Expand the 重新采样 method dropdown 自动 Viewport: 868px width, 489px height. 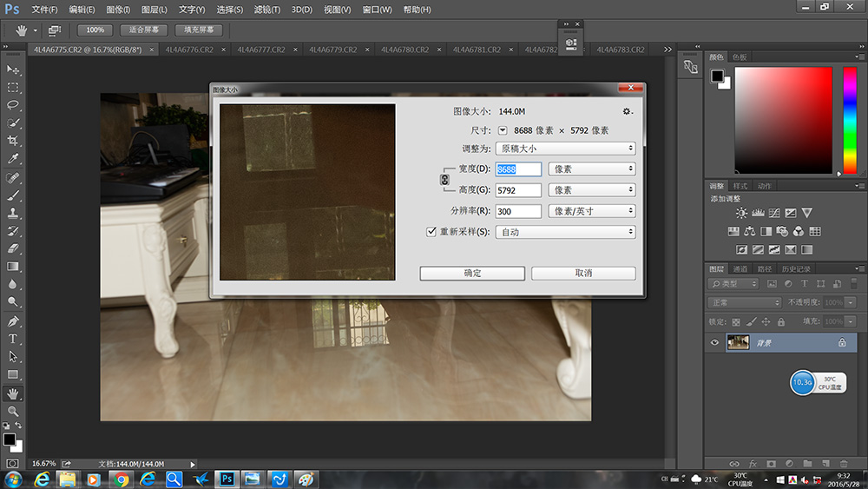(565, 232)
